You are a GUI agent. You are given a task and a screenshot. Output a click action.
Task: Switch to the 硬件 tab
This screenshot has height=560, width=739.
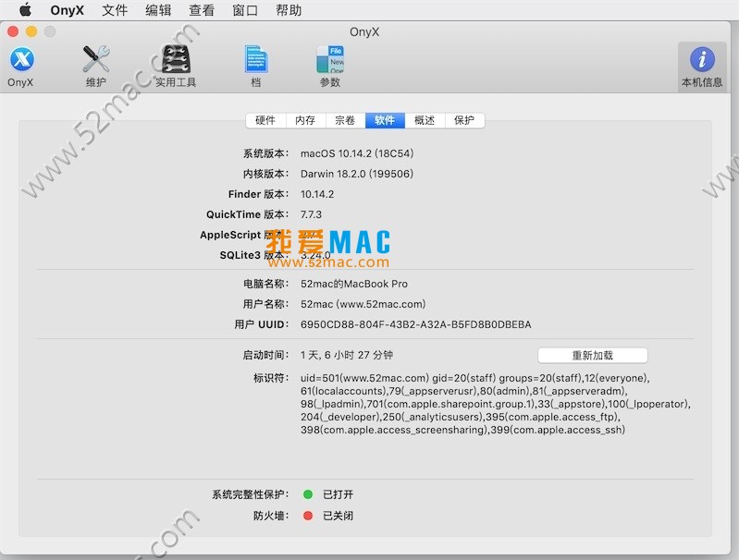265,120
